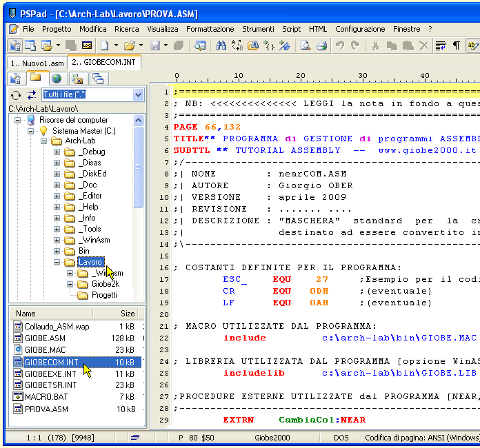The width and height of the screenshot is (480, 448).
Task: Click the open-in-window icon left of binoculars
Action: click(x=200, y=46)
